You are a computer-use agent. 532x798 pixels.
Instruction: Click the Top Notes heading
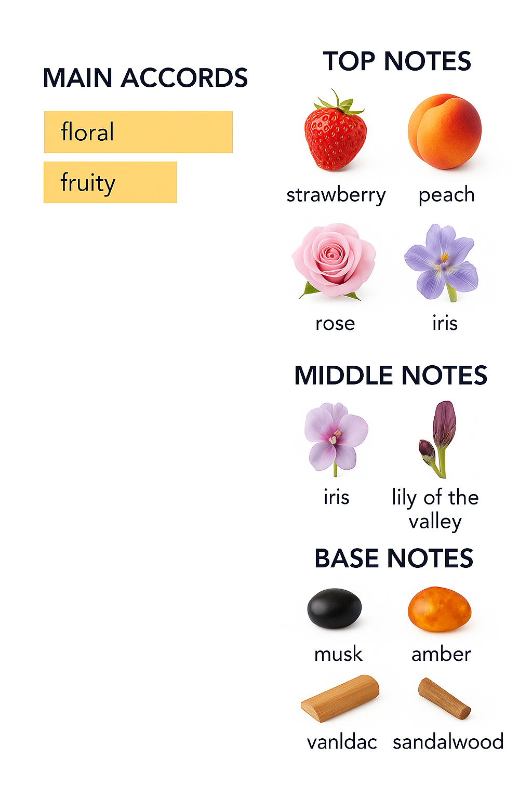click(397, 61)
